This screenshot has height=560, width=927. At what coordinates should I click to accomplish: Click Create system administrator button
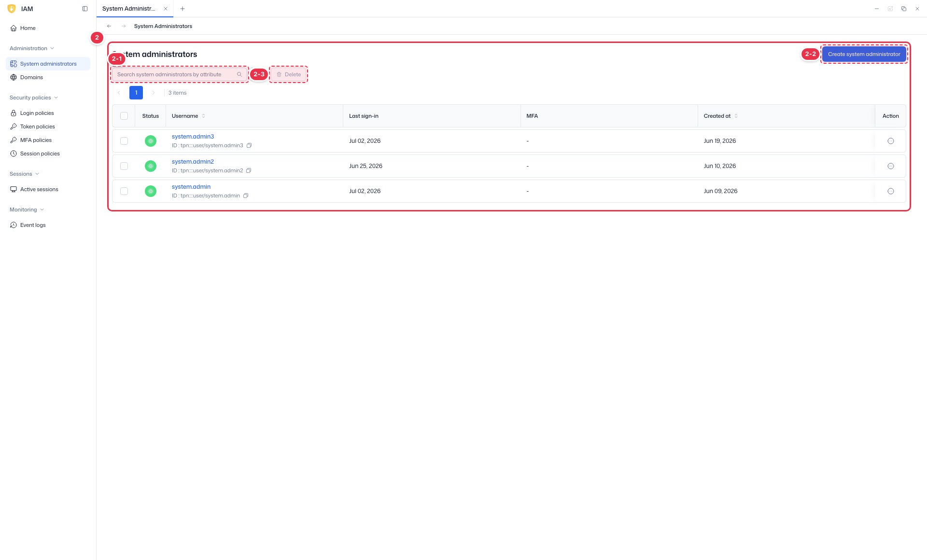click(864, 54)
